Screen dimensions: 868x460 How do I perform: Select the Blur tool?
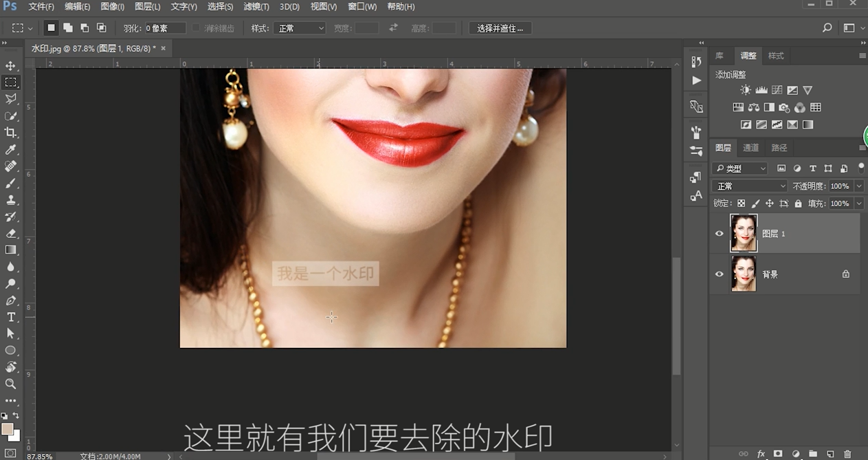click(x=10, y=267)
